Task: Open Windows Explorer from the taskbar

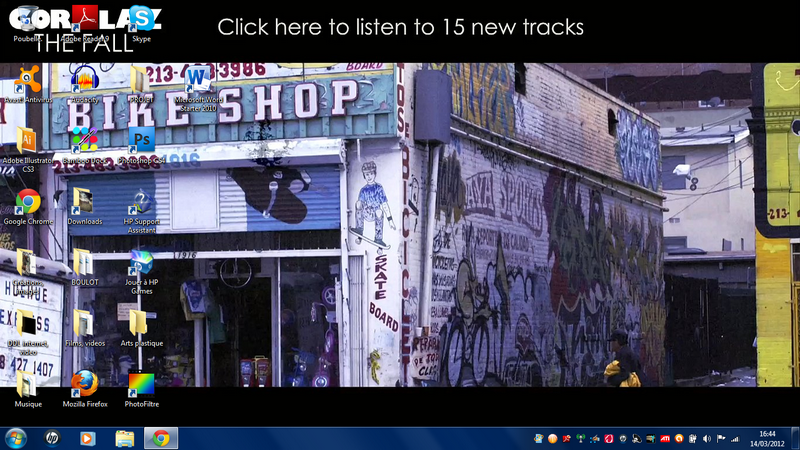Action: 124,438
